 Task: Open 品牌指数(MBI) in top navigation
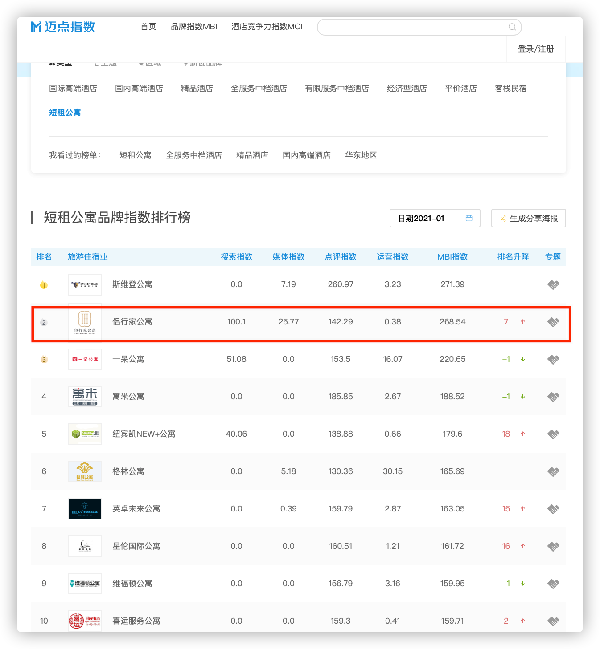point(194,26)
